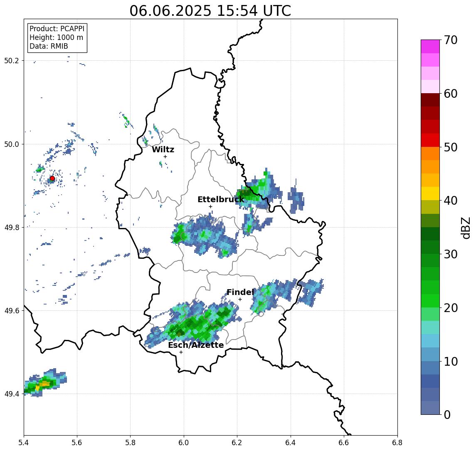Click the longitude axis label 5.6

(77, 443)
